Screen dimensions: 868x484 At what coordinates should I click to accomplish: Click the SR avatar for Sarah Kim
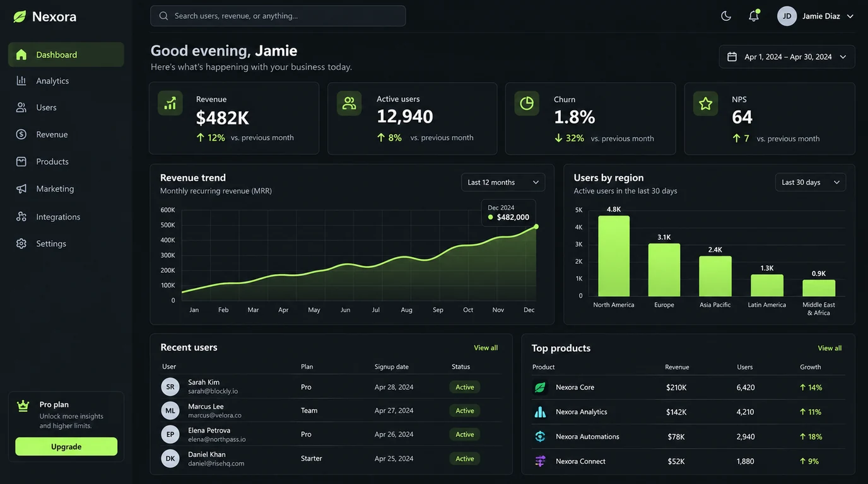[x=170, y=387]
